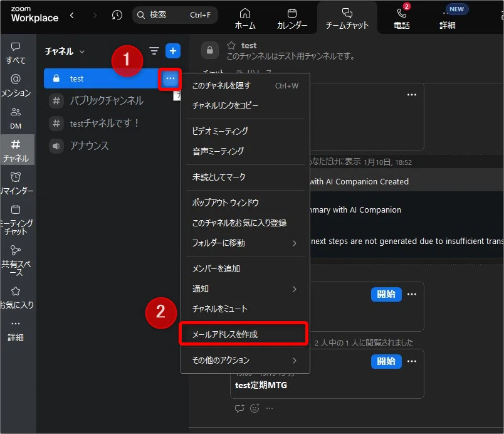Add emoji reaction under test定期MTG

255,409
